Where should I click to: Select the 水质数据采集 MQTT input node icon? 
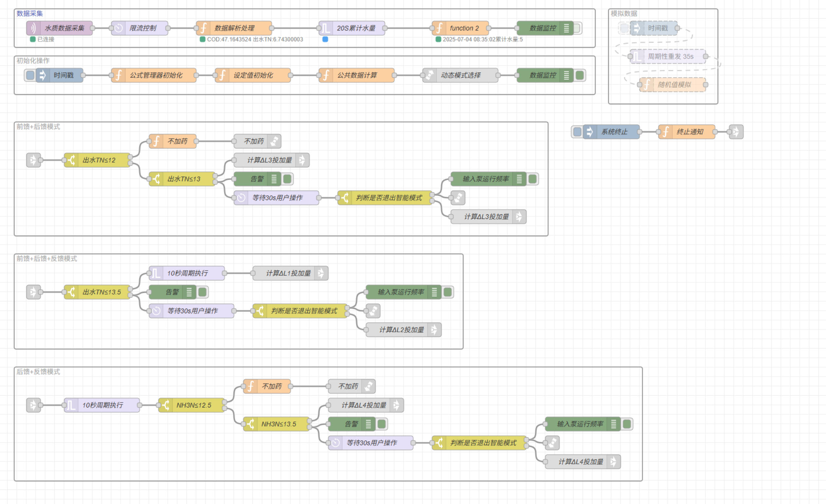33,28
